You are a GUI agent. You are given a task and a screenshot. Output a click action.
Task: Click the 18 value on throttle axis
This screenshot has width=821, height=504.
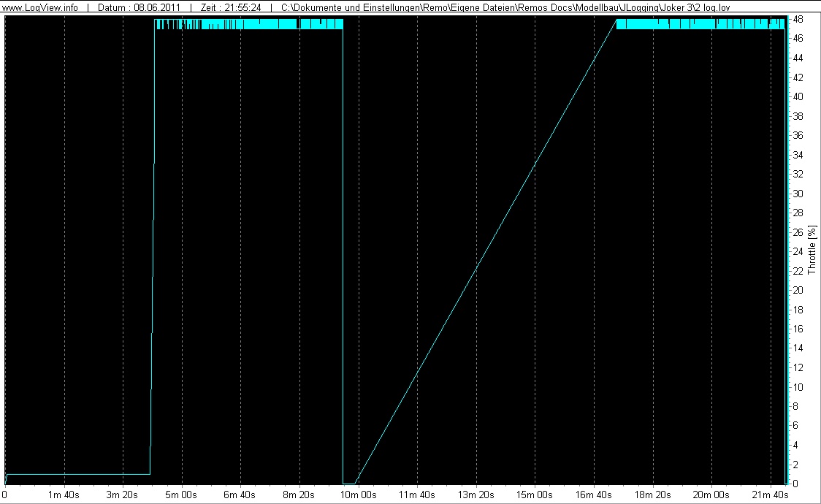[798, 309]
